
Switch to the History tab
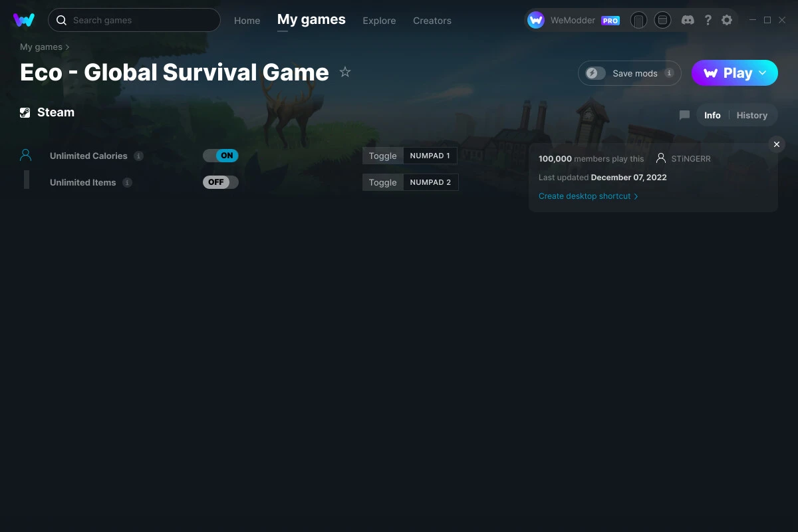751,115
